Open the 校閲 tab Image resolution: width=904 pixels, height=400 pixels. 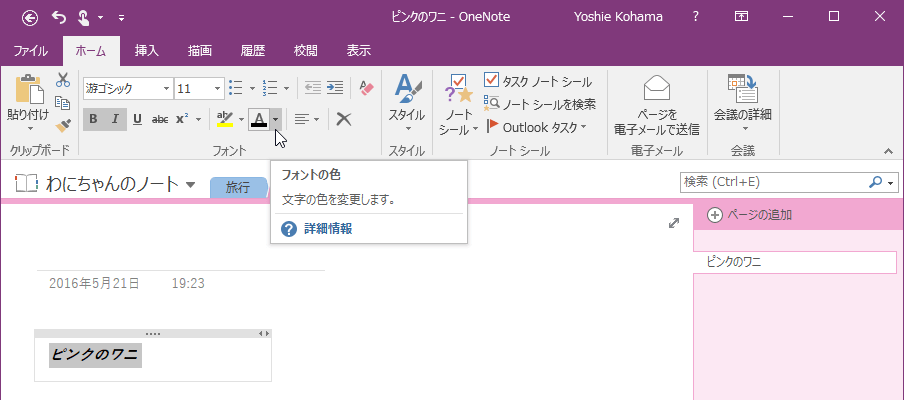[306, 51]
